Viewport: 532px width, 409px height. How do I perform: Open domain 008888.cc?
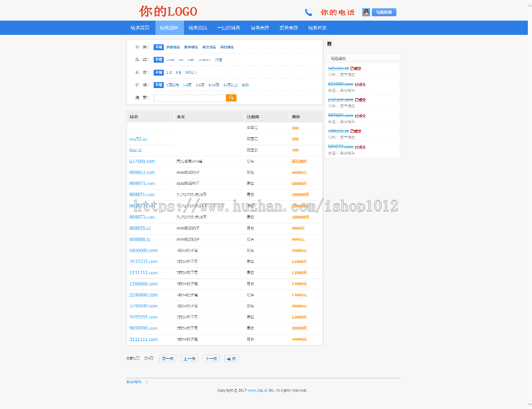pyautogui.click(x=140, y=239)
